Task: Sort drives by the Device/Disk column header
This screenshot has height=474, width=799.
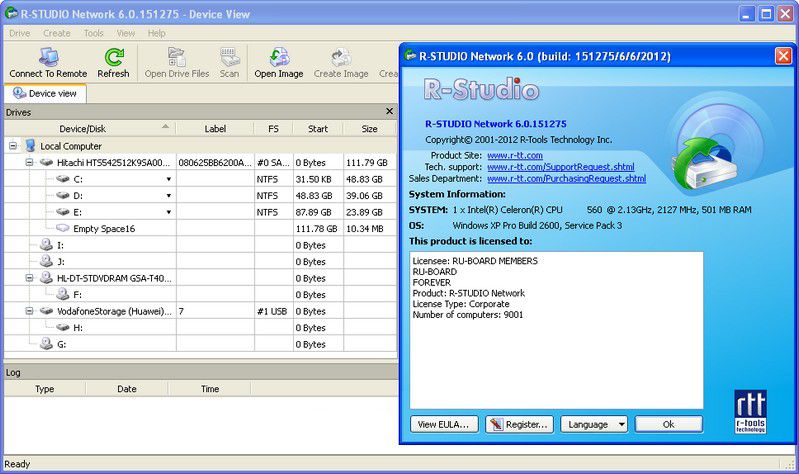Action: (90, 129)
